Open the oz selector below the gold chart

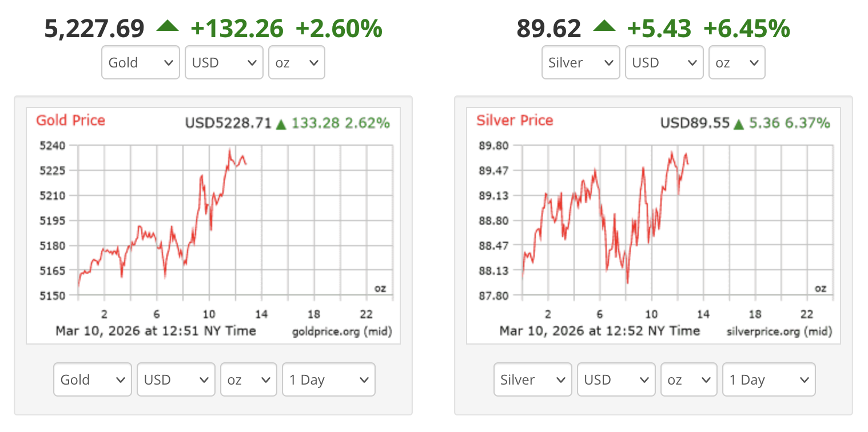coord(249,379)
